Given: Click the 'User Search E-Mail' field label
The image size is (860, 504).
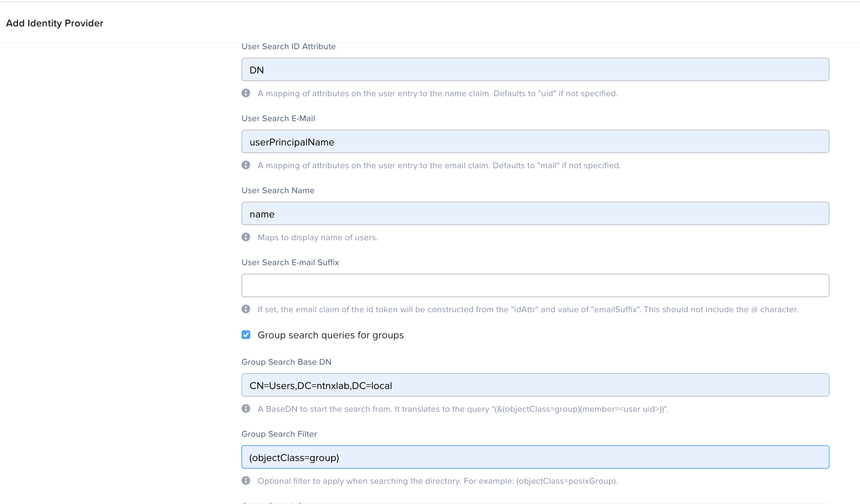Looking at the screenshot, I should [x=278, y=118].
